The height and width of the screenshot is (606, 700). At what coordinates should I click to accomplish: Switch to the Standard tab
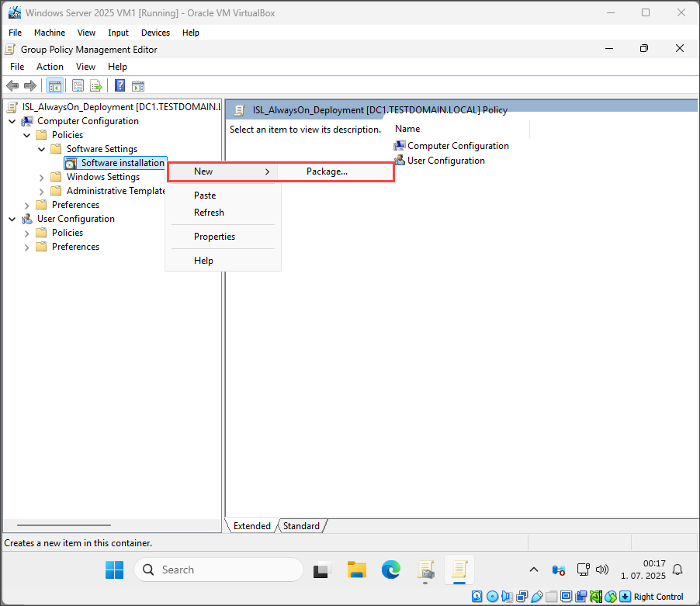(x=301, y=526)
